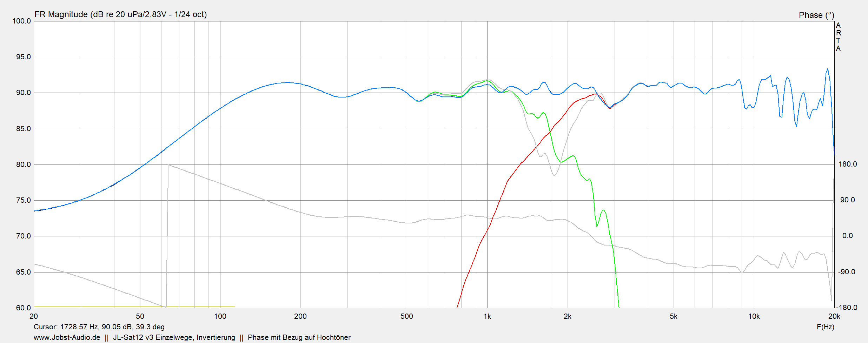
Task: Click the vertical ARTA logo text
Action: point(838,37)
